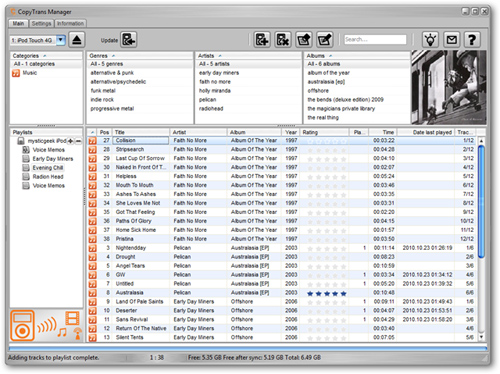Viewport: 500px width, 374px height.
Task: Click the Genres header sort arrow
Action: click(x=113, y=56)
